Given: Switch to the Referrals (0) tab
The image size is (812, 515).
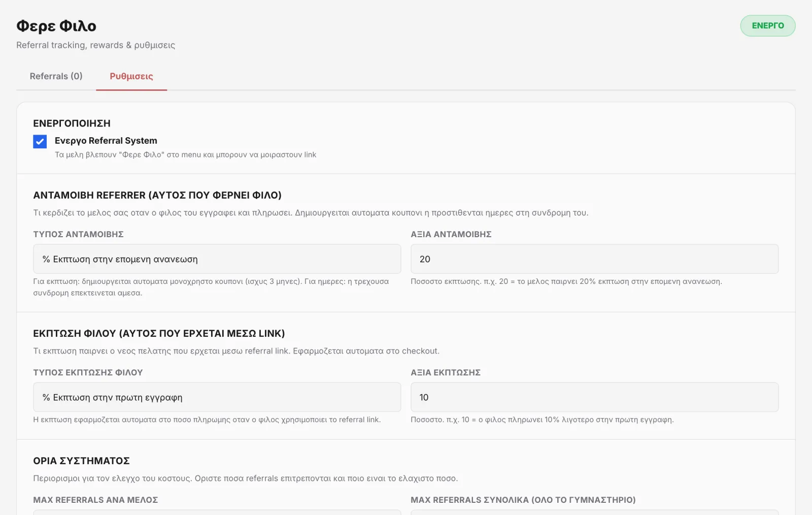Looking at the screenshot, I should pos(56,76).
